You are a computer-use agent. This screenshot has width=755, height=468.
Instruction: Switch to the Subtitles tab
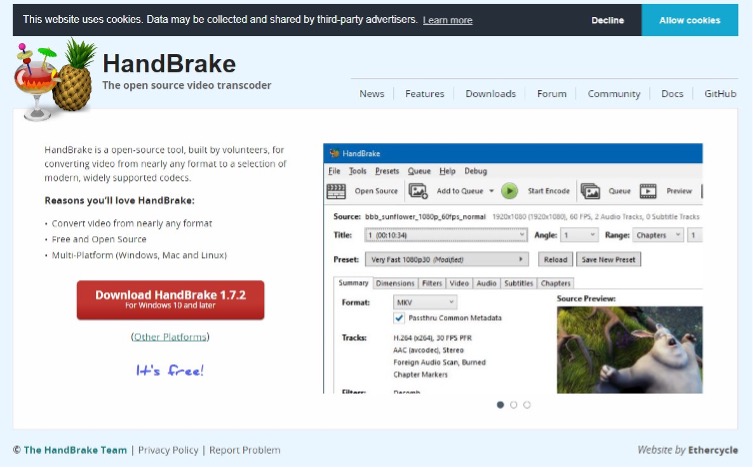(519, 284)
